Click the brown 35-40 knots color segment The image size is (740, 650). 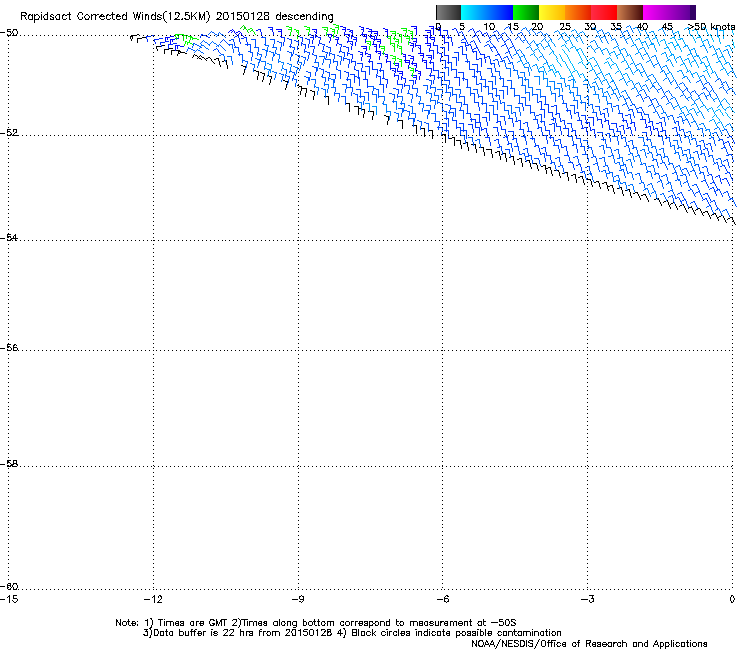(x=630, y=12)
